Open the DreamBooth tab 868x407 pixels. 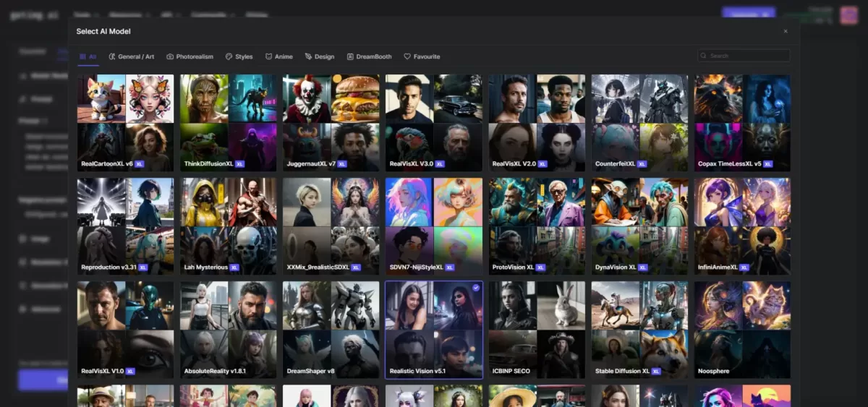pos(370,56)
